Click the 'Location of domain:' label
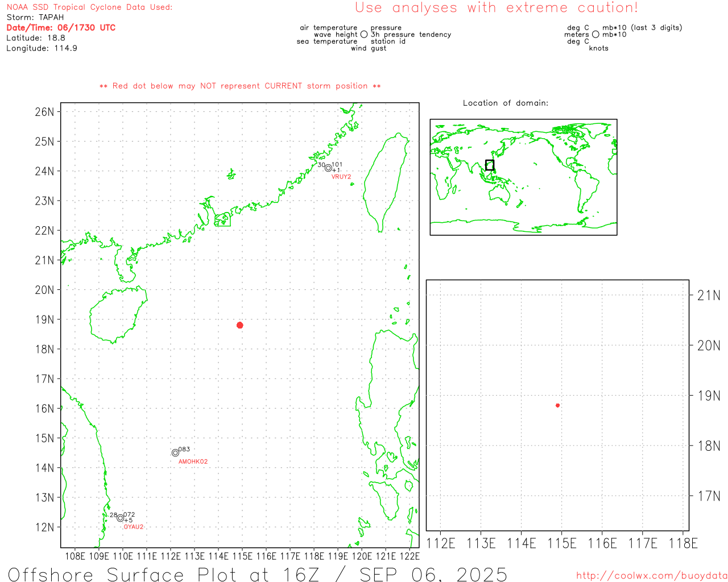 [x=506, y=103]
